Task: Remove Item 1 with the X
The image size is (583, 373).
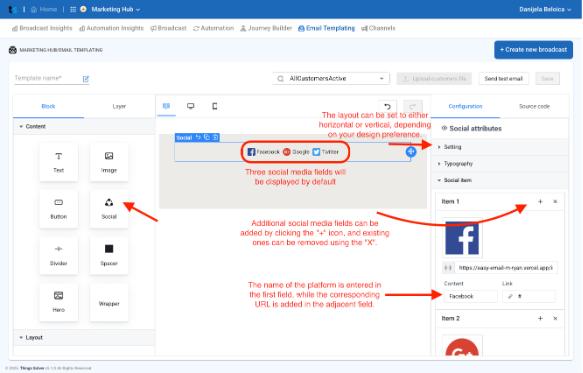Action: click(x=555, y=201)
